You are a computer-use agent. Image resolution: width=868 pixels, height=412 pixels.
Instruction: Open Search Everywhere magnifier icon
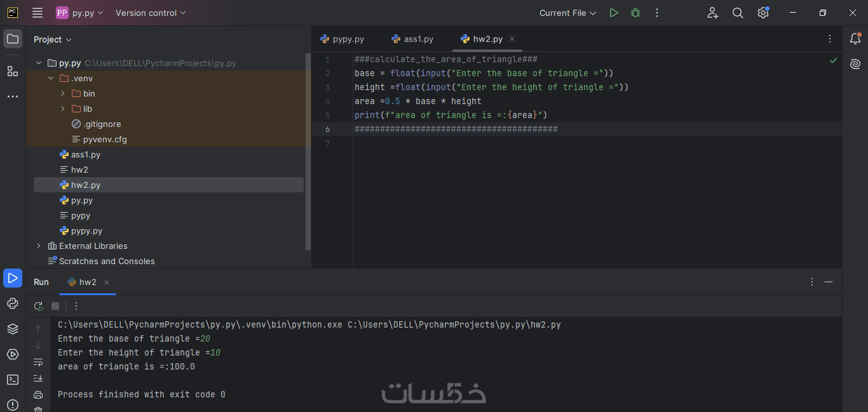point(738,13)
